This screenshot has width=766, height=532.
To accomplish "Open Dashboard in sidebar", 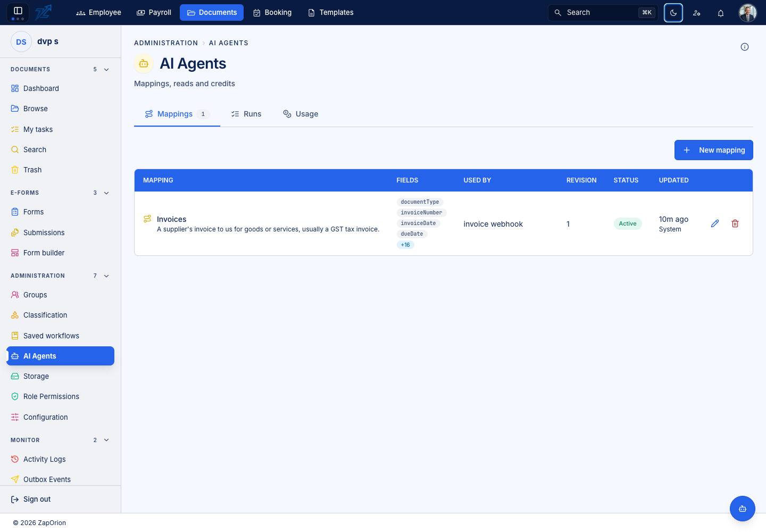I will pyautogui.click(x=60, y=88).
